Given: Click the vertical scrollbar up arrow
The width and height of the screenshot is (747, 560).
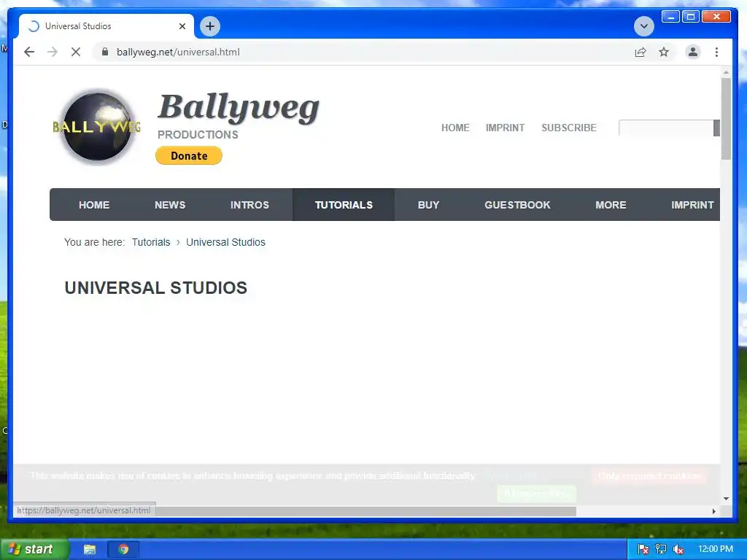Looking at the screenshot, I should pos(726,72).
